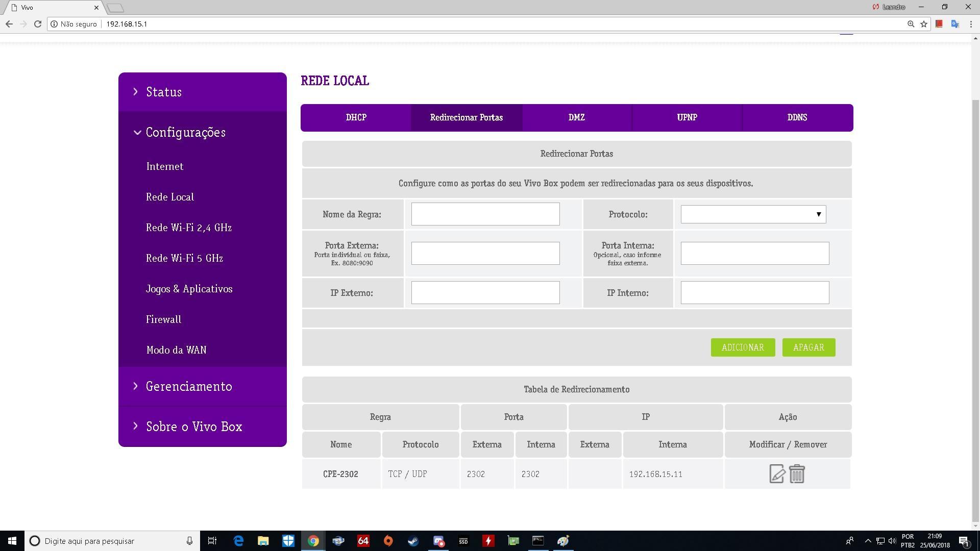Switch to the Chrome taskbar icon
The height and width of the screenshot is (551, 980).
313,541
